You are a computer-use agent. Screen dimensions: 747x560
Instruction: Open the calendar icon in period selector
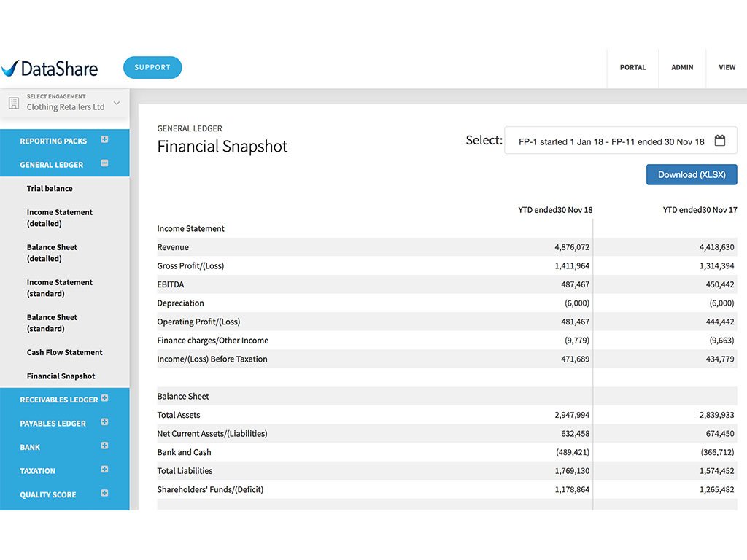tap(720, 141)
